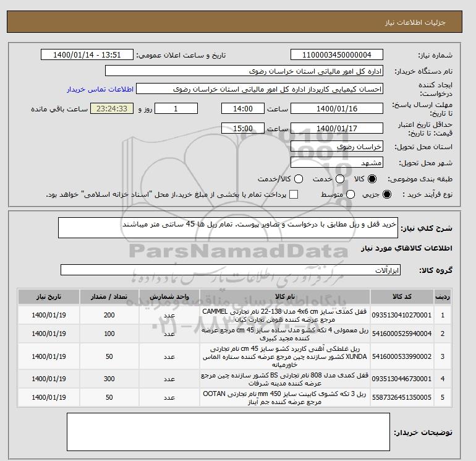The height and width of the screenshot is (461, 476).
Task: Toggle the Islamic treasury payment checkbox
Action: click(294, 194)
